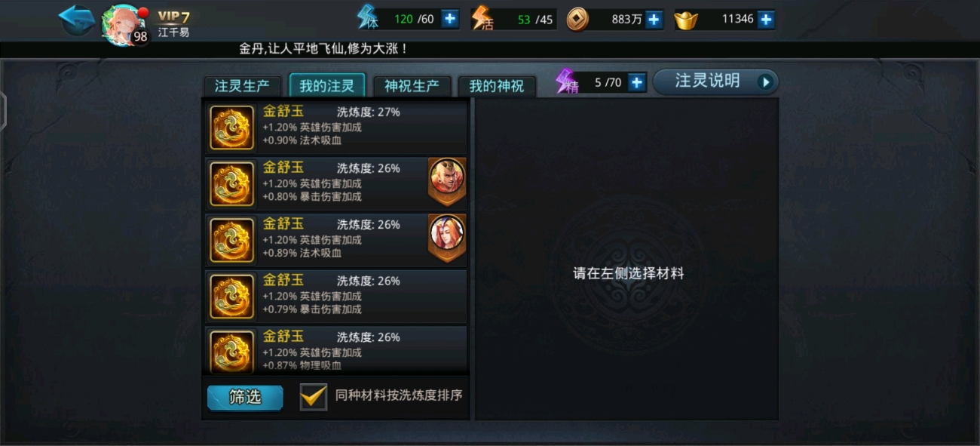
Task: Switch to the 神祝生产 tab
Action: click(x=412, y=85)
